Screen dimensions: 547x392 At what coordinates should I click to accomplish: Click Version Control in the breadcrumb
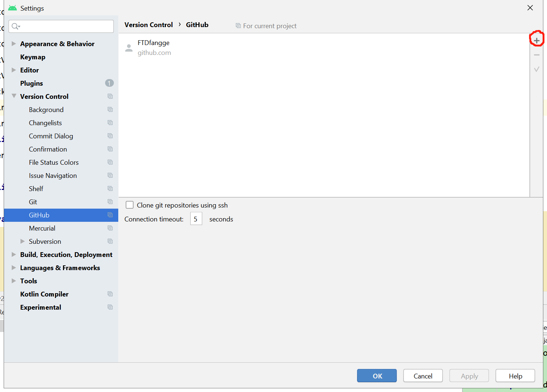point(149,25)
